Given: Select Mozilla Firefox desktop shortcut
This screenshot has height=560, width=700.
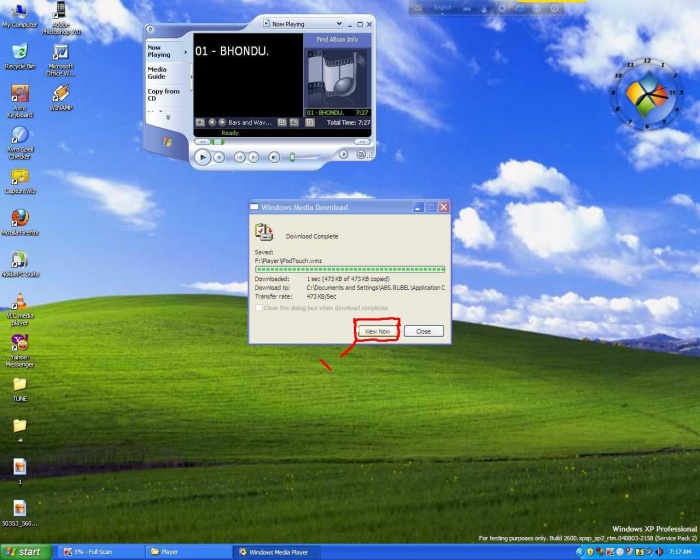Looking at the screenshot, I should (x=20, y=222).
